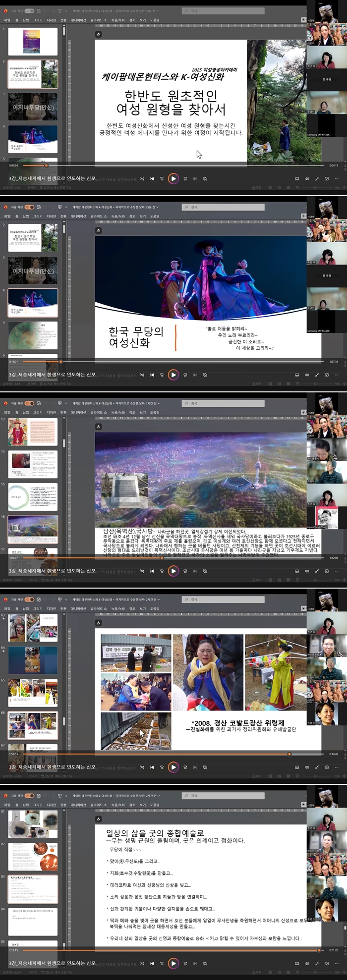
Task: Open 애니메이션 tab above 한국 무당의 여성신화 slide
Action: point(78,217)
